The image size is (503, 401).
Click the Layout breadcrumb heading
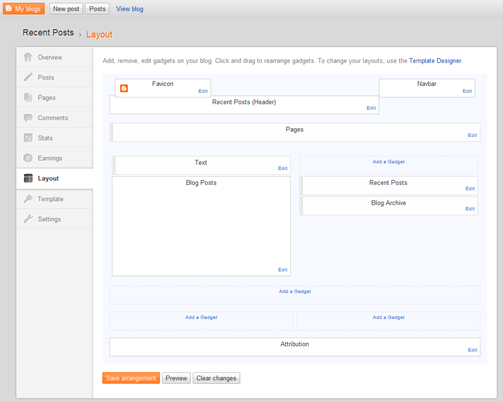tap(99, 34)
